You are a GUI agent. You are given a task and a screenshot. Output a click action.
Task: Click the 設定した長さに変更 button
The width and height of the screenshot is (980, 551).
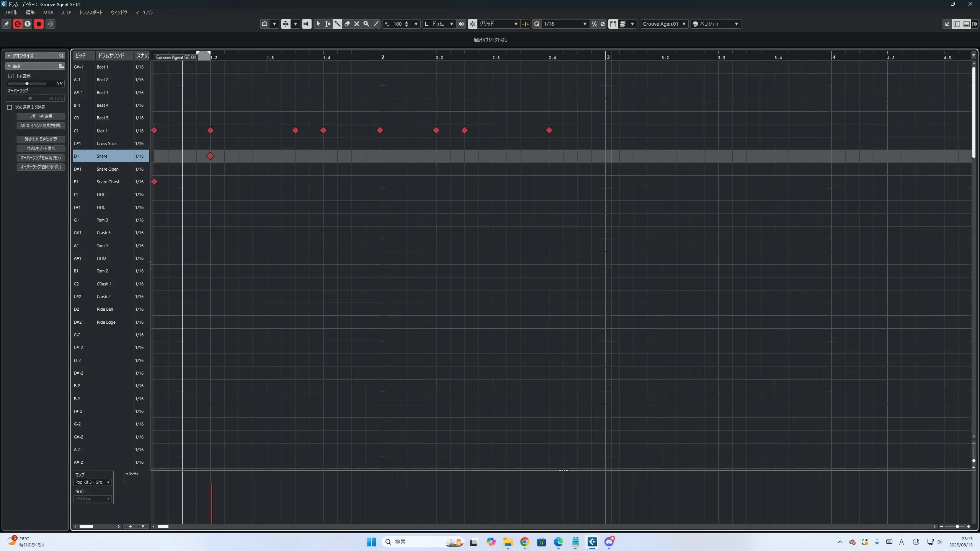[x=41, y=139]
